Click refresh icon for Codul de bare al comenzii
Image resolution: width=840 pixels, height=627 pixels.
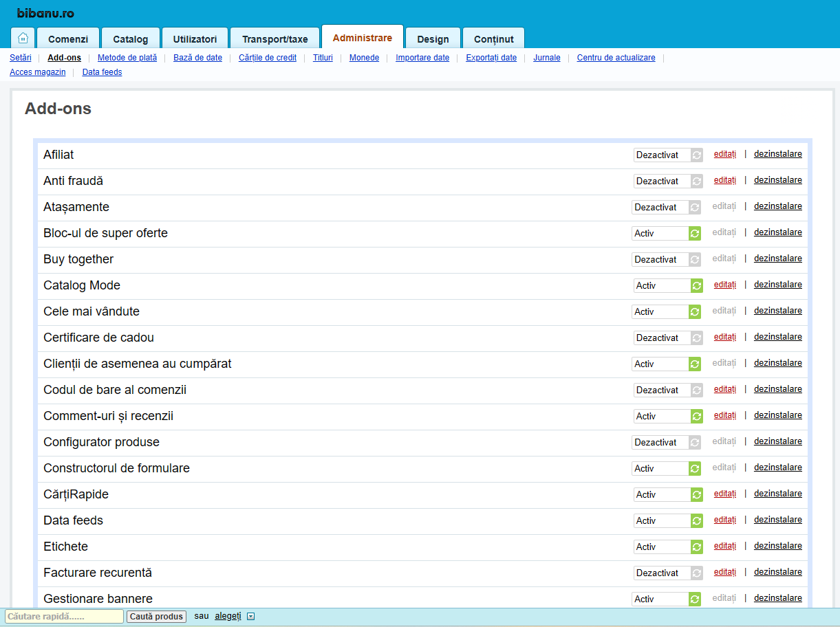tap(697, 390)
